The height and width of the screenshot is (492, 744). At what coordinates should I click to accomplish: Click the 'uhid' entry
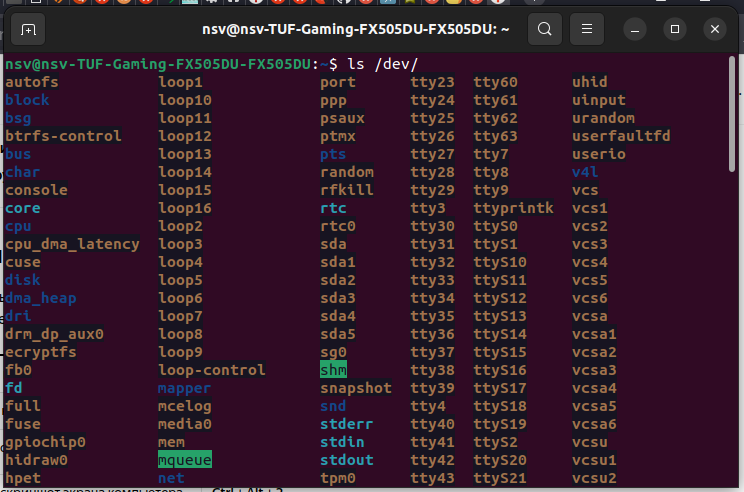(x=590, y=82)
